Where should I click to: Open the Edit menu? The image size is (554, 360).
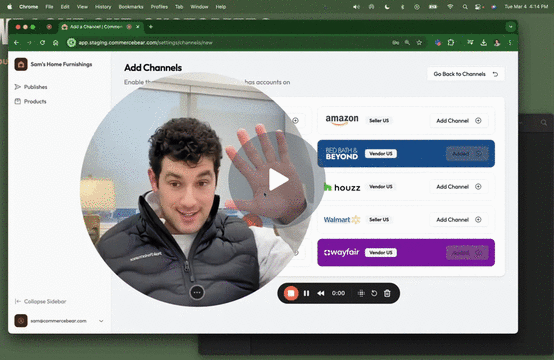65,7
